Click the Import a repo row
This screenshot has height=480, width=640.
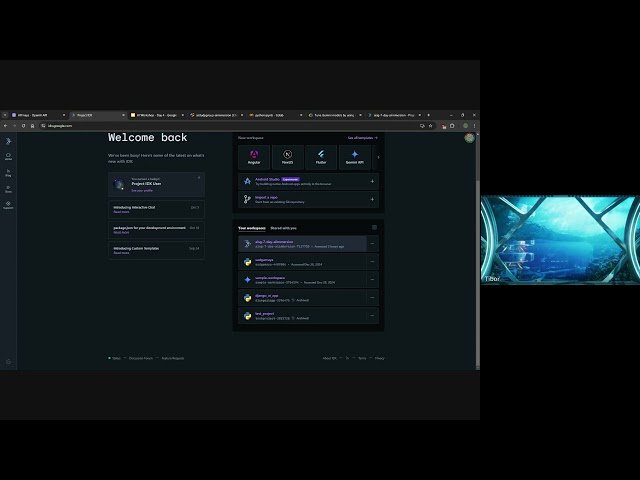(x=308, y=199)
